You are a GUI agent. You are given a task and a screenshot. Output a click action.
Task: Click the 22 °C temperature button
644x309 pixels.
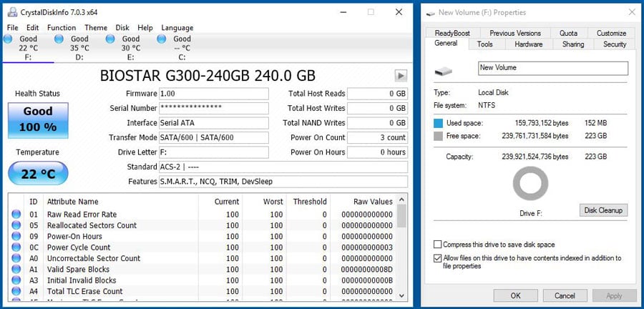[38, 174]
